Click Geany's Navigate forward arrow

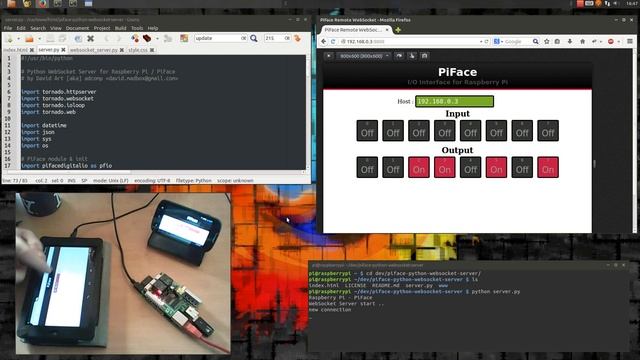119,38
